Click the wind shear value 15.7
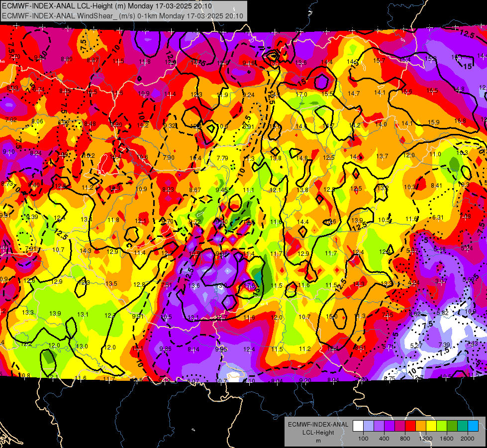The image size is (487, 448). click(379, 60)
